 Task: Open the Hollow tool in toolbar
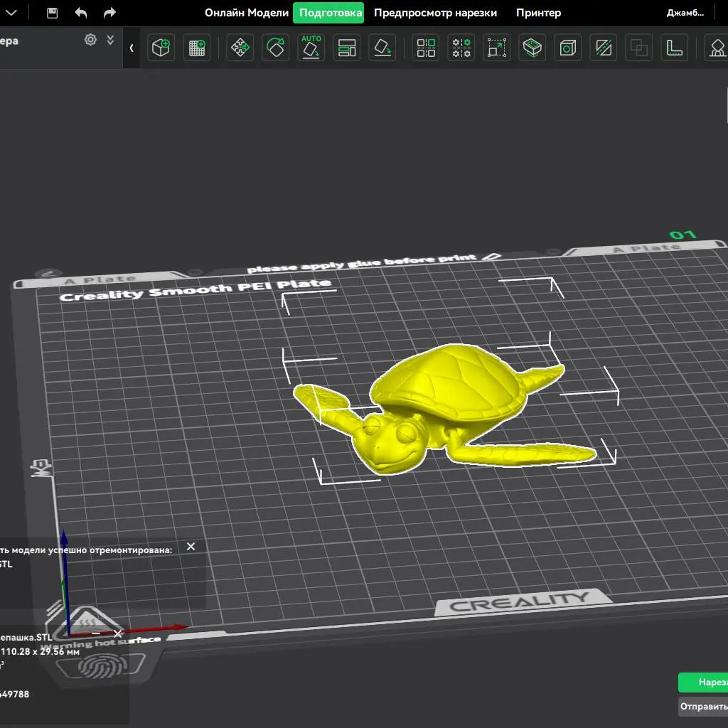pos(532,48)
